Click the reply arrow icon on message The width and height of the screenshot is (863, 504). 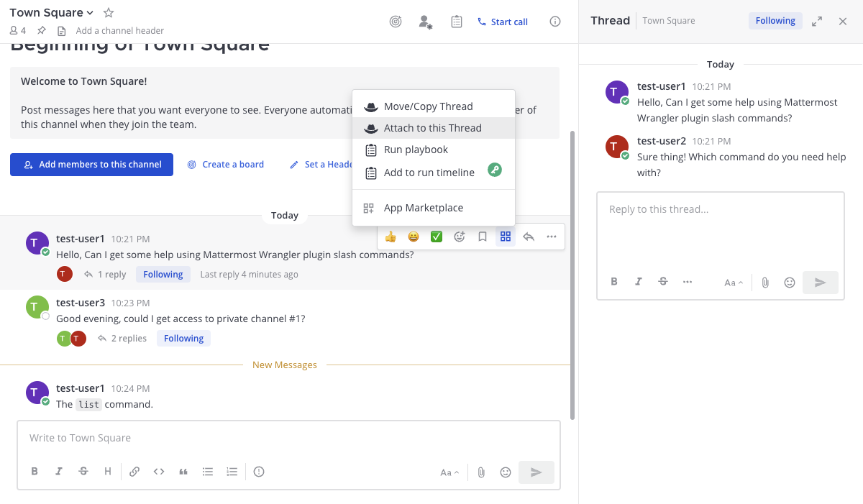(x=529, y=237)
